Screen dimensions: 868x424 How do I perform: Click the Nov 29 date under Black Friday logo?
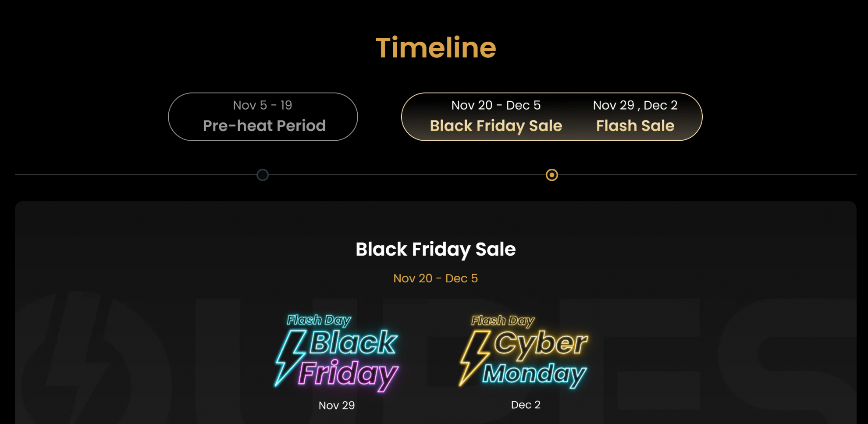pyautogui.click(x=337, y=406)
